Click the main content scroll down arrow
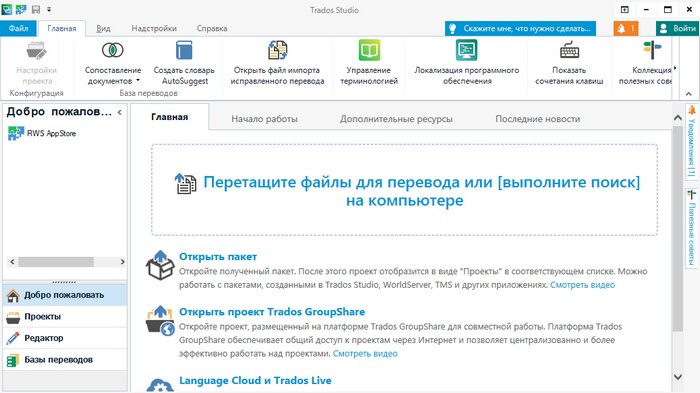Image resolution: width=700 pixels, height=393 pixels. point(678,377)
